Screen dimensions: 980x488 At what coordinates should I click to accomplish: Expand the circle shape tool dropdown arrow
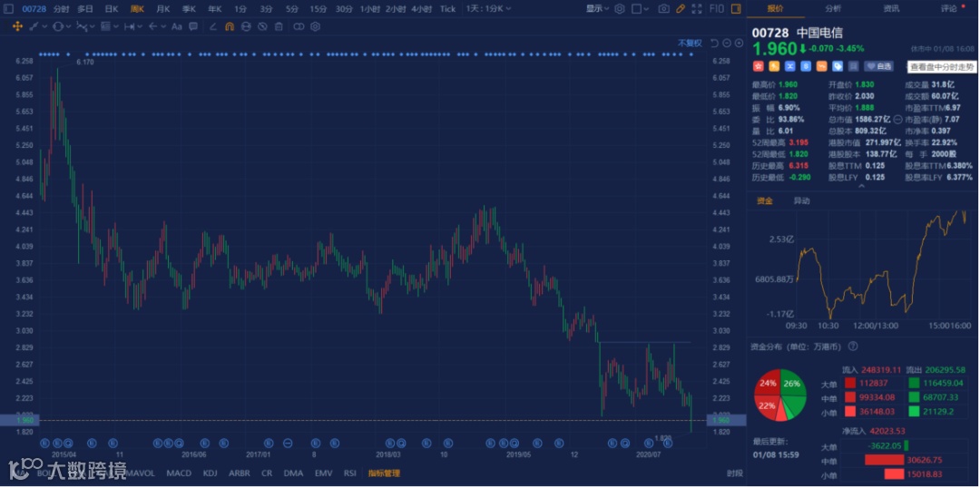pos(68,27)
